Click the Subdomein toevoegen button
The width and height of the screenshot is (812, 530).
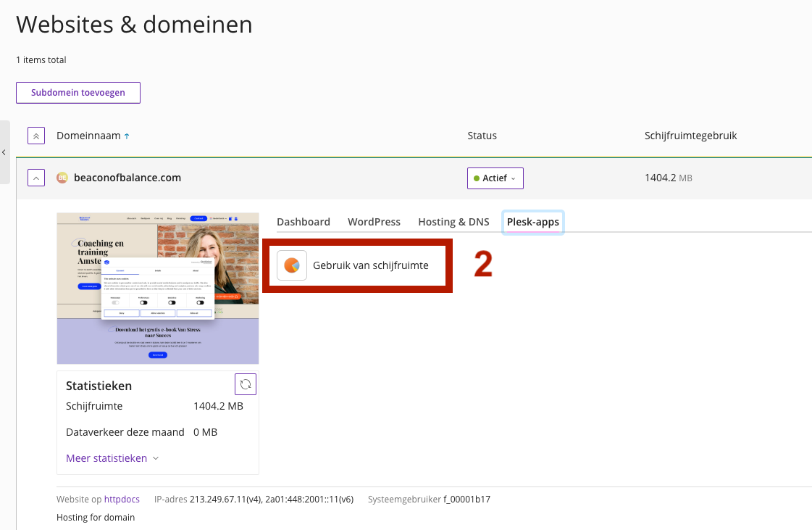click(x=78, y=93)
